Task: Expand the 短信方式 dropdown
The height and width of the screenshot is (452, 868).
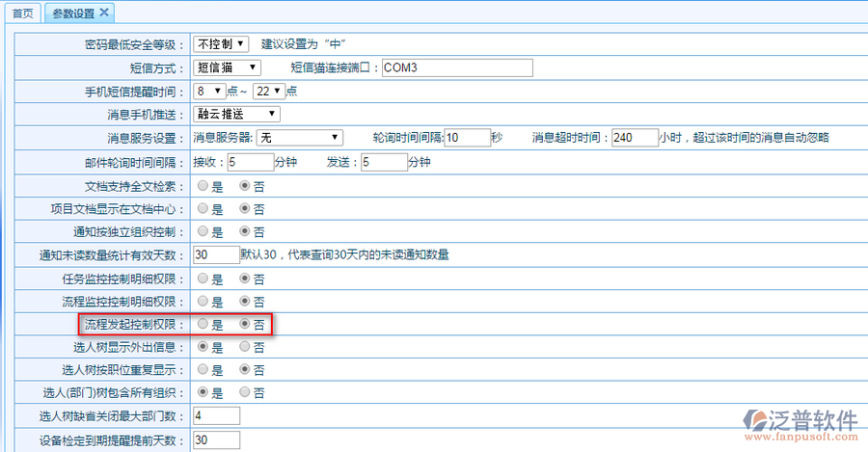Action: pos(227,67)
